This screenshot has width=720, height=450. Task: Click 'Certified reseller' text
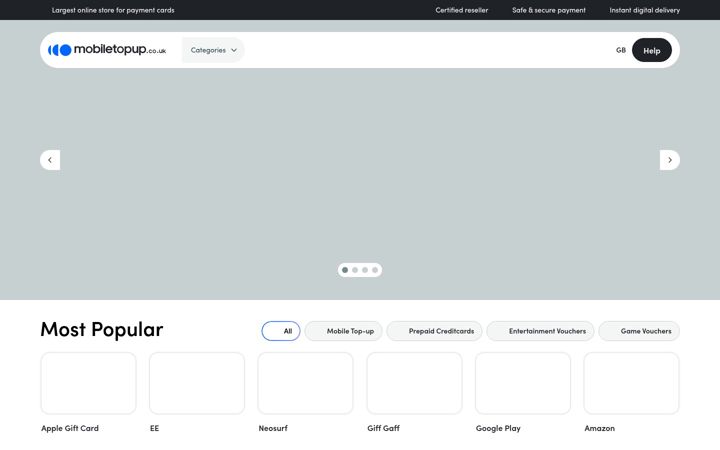461,10
